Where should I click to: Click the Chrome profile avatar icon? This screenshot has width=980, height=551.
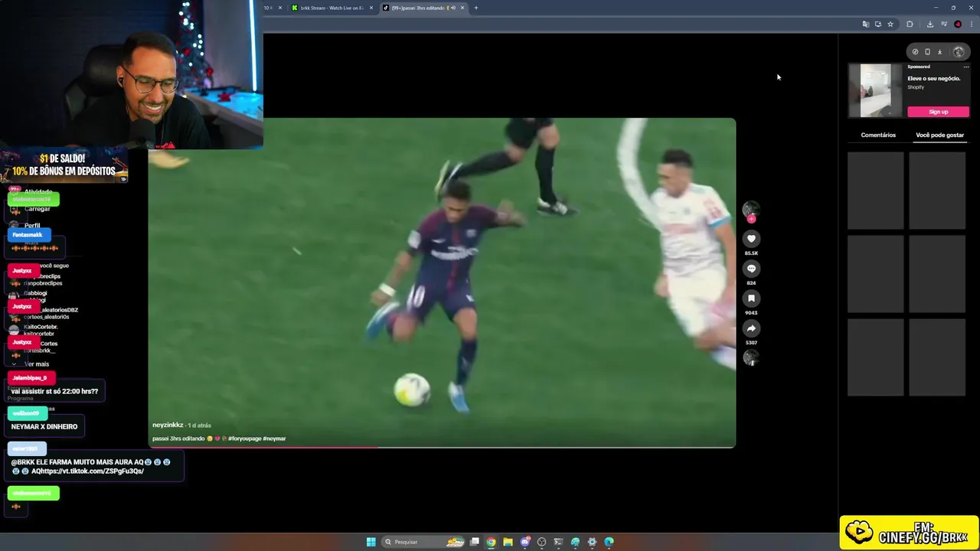click(x=958, y=24)
